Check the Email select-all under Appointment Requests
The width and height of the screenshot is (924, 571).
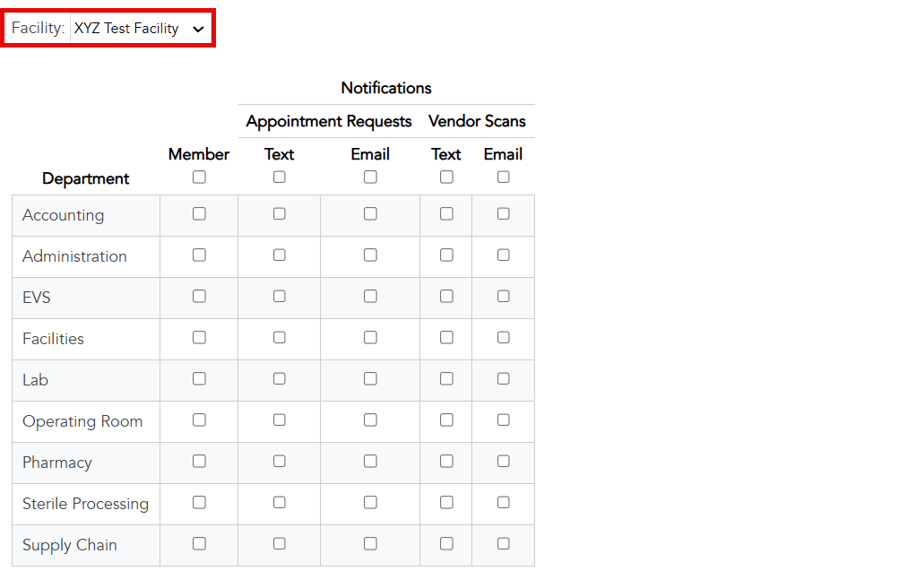[370, 177]
